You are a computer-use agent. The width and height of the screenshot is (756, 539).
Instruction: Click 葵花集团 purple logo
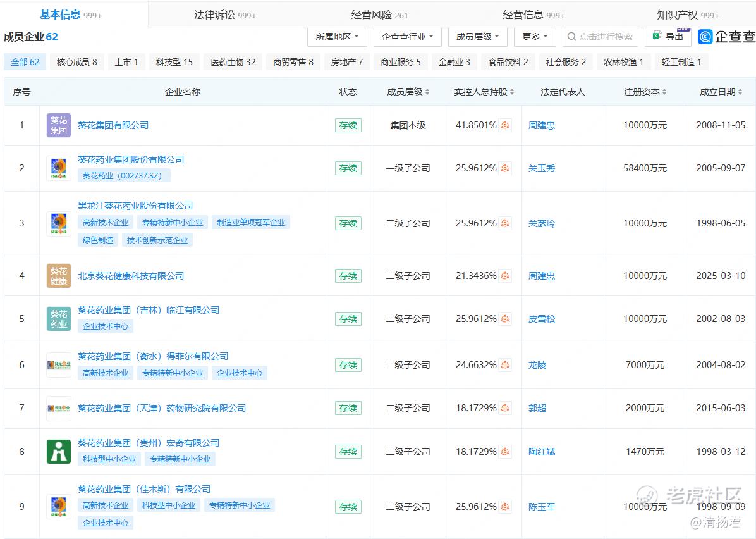(x=59, y=125)
